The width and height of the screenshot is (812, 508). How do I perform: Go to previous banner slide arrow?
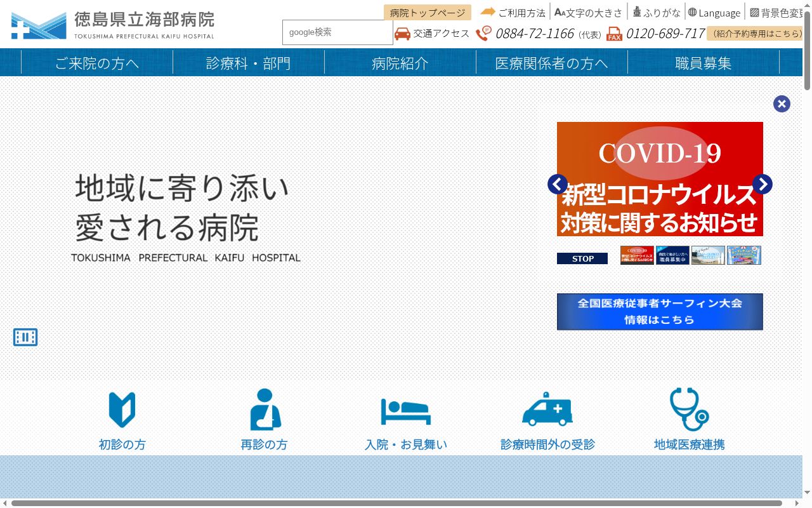tap(558, 184)
